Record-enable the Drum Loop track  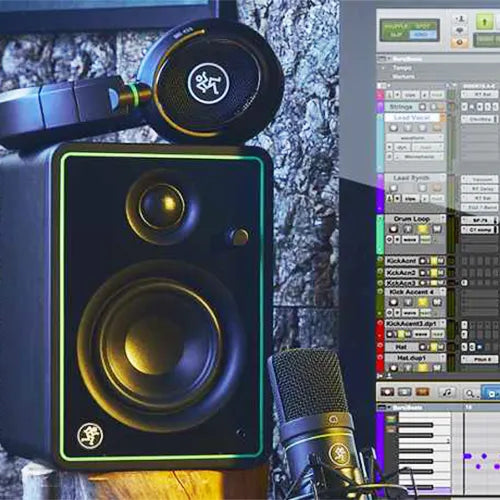coord(393,229)
